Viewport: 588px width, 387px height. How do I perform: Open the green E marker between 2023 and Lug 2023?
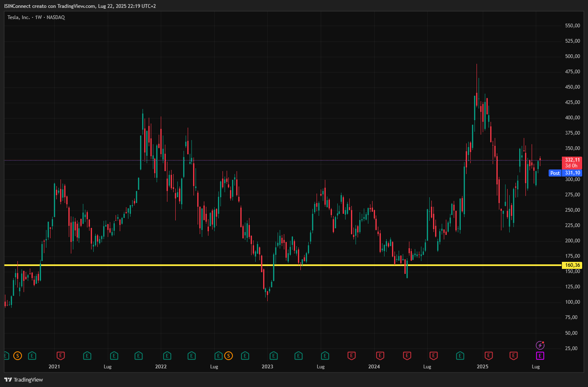click(298, 356)
